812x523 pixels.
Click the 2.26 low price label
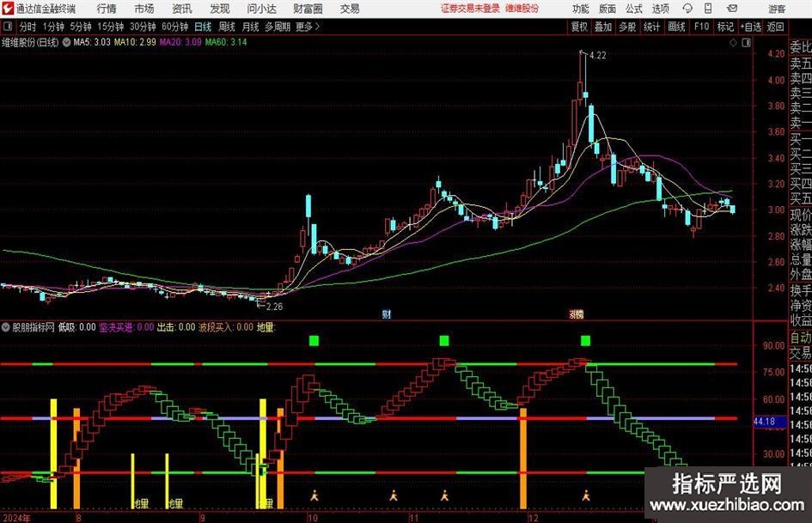(x=274, y=307)
